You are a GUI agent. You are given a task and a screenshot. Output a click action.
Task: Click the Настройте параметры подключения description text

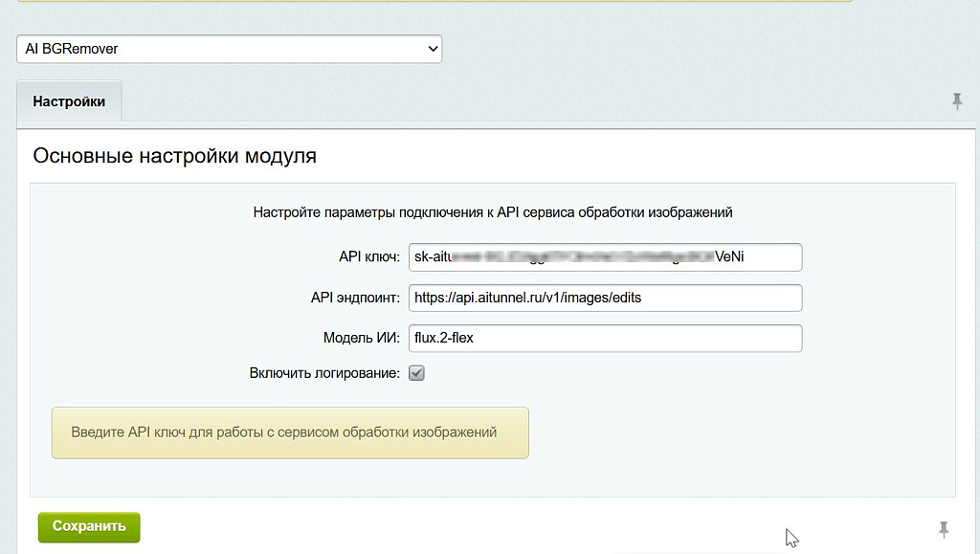(x=493, y=211)
